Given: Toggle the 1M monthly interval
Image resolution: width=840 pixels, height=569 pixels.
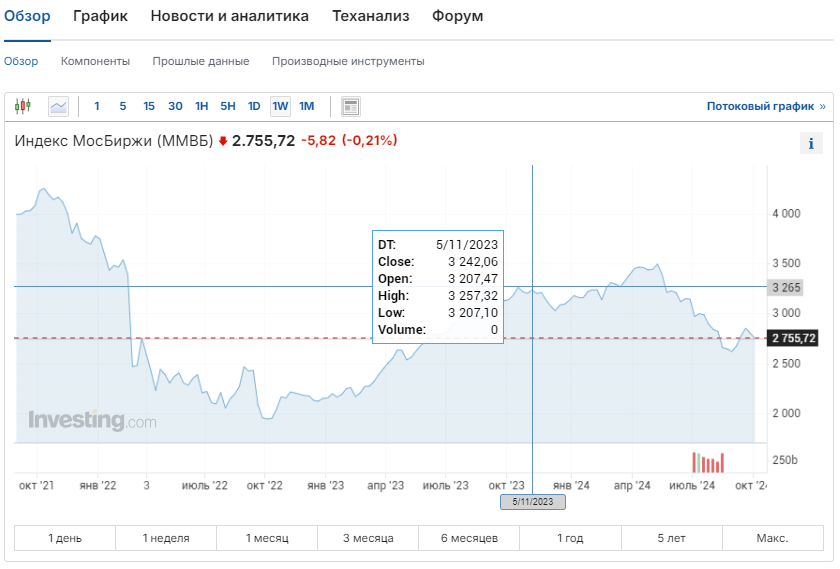Looking at the screenshot, I should coord(306,106).
